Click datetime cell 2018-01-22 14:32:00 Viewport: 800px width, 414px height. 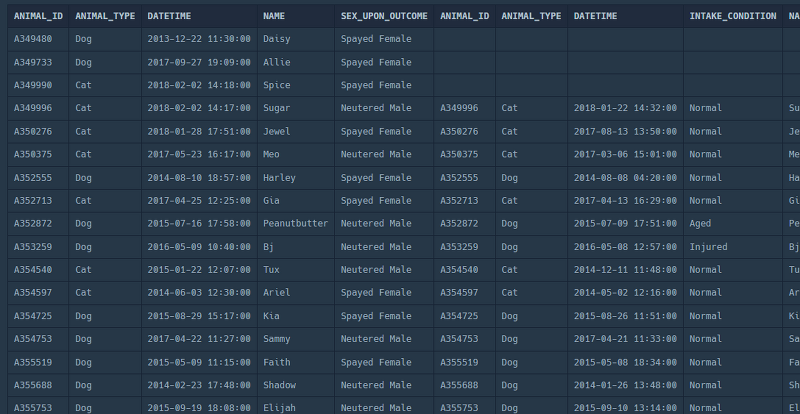625,108
